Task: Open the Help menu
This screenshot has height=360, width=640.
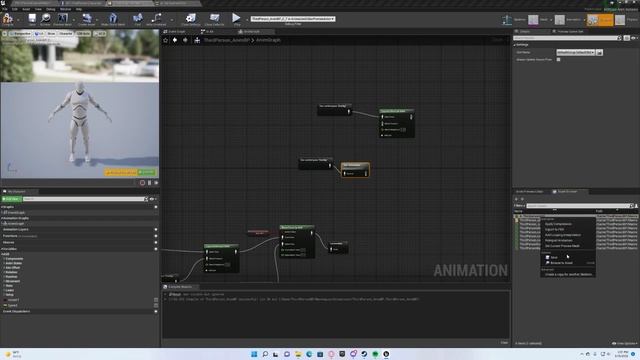Action: [x=79, y=9]
